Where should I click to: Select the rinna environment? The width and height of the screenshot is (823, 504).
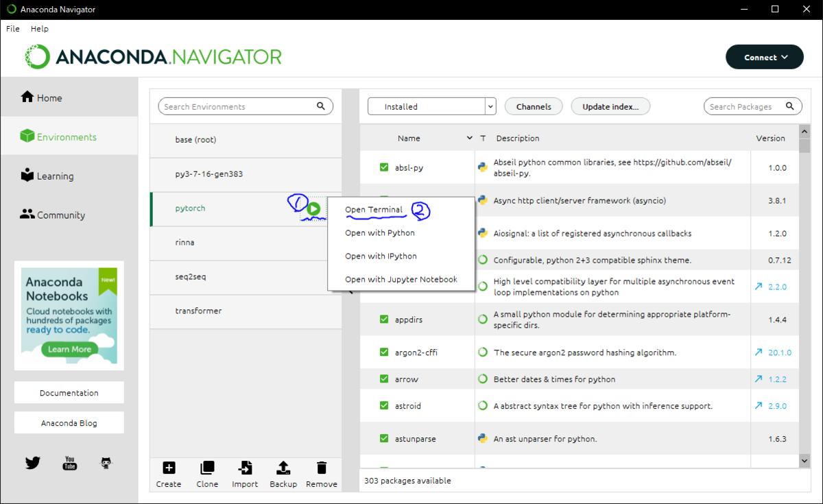click(246, 243)
